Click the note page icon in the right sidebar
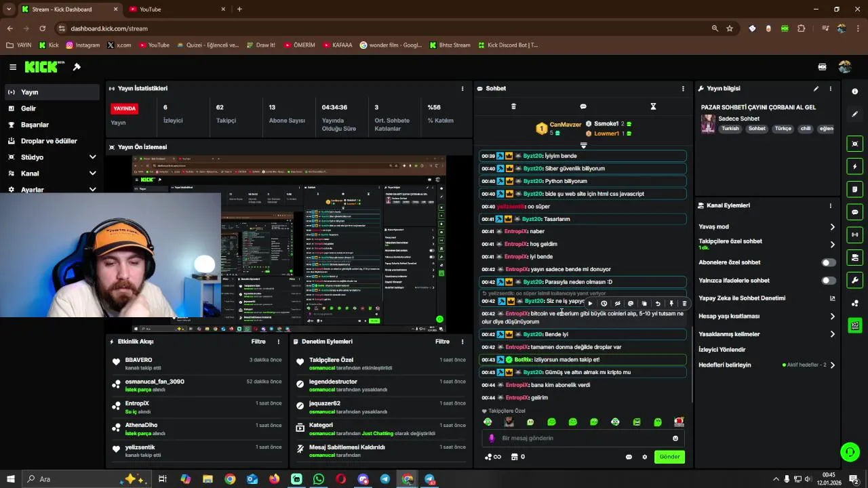The image size is (868, 488). (x=854, y=189)
